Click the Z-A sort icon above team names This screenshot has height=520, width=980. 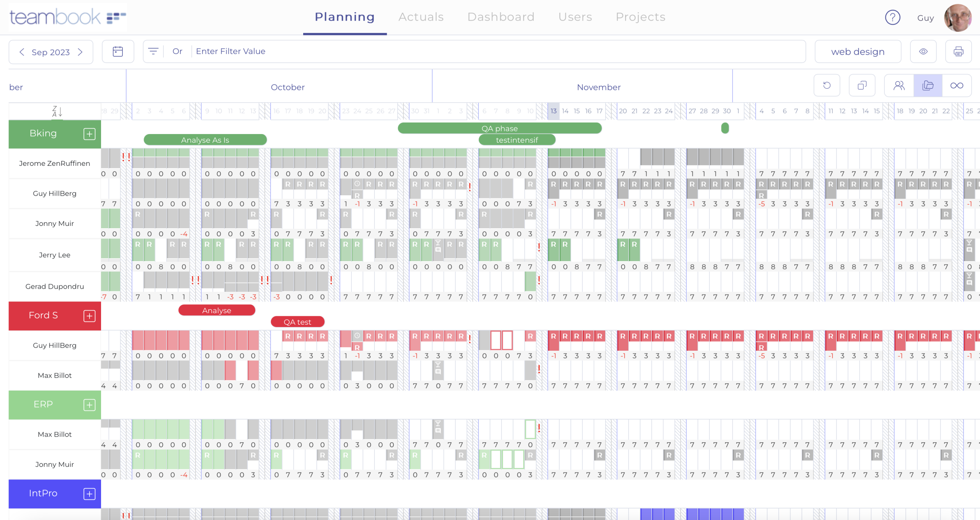pyautogui.click(x=57, y=111)
